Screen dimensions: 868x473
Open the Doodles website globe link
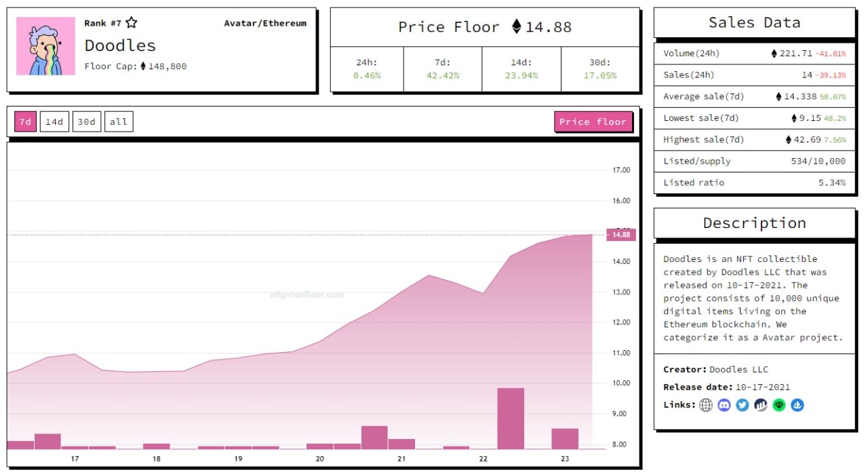(706, 405)
